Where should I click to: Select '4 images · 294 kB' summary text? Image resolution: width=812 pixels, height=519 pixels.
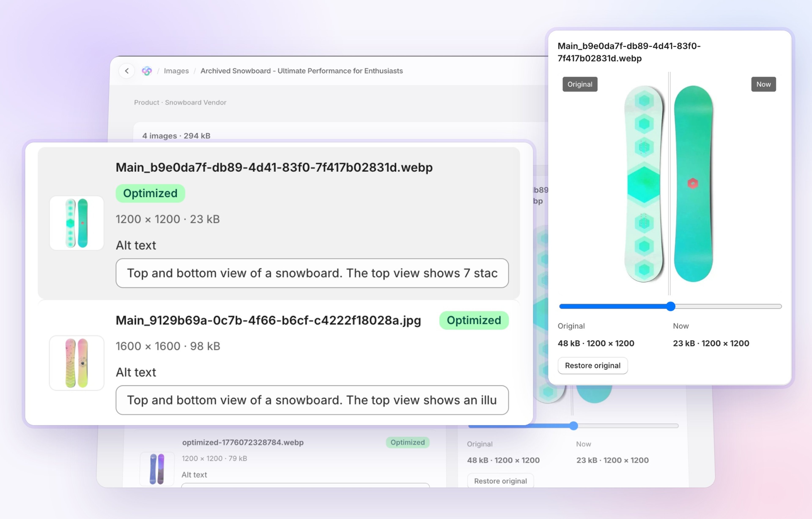[176, 136]
